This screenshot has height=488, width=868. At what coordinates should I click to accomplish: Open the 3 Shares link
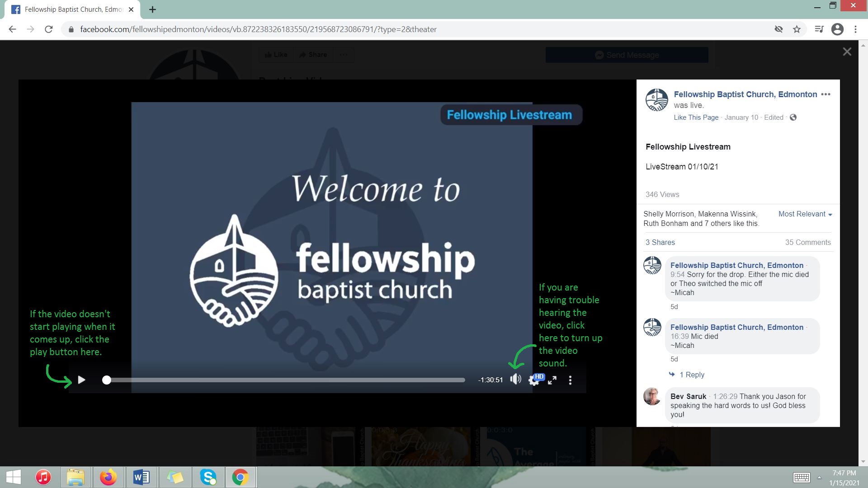[x=660, y=243]
